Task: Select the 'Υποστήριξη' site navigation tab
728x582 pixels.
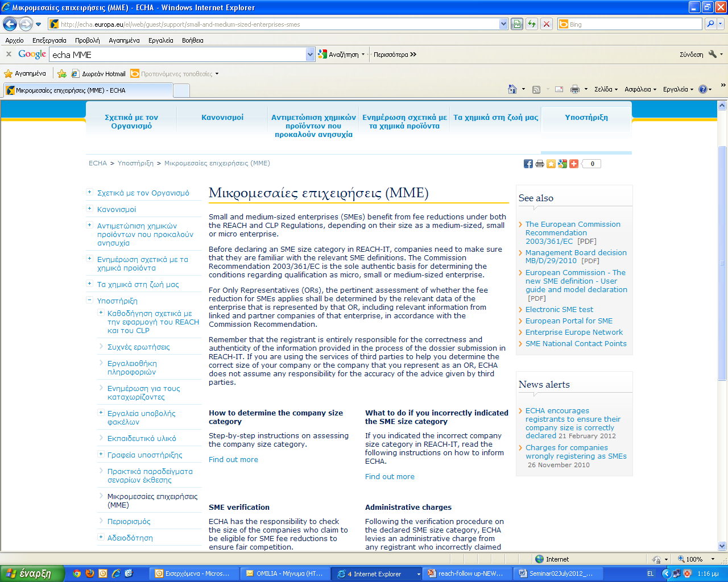Action: click(x=586, y=118)
